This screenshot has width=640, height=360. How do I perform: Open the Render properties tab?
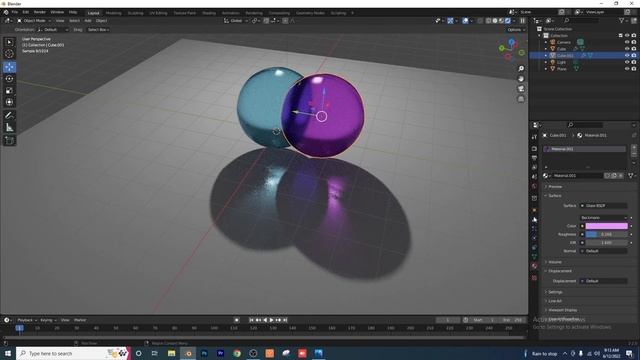[534, 149]
